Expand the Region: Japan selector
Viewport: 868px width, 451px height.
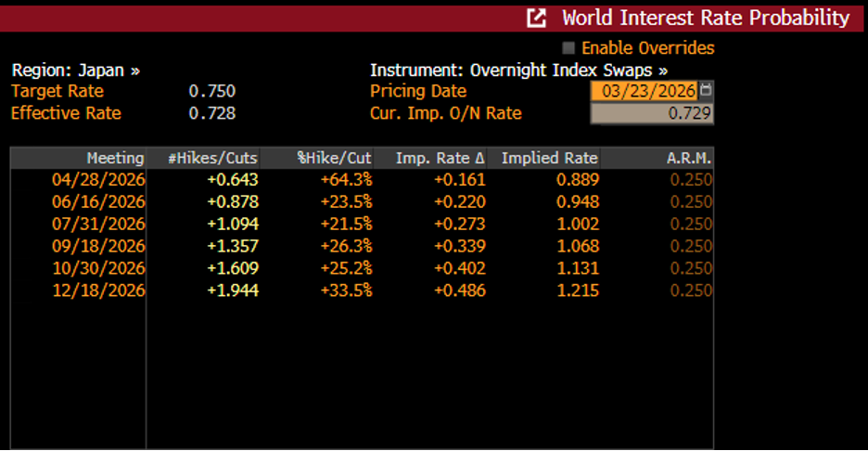76,71
